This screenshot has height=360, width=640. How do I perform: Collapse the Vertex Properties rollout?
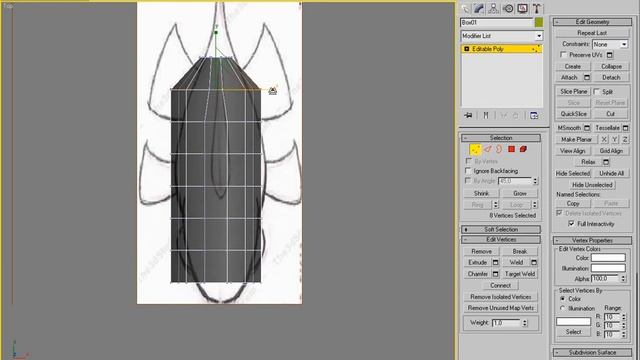click(592, 240)
